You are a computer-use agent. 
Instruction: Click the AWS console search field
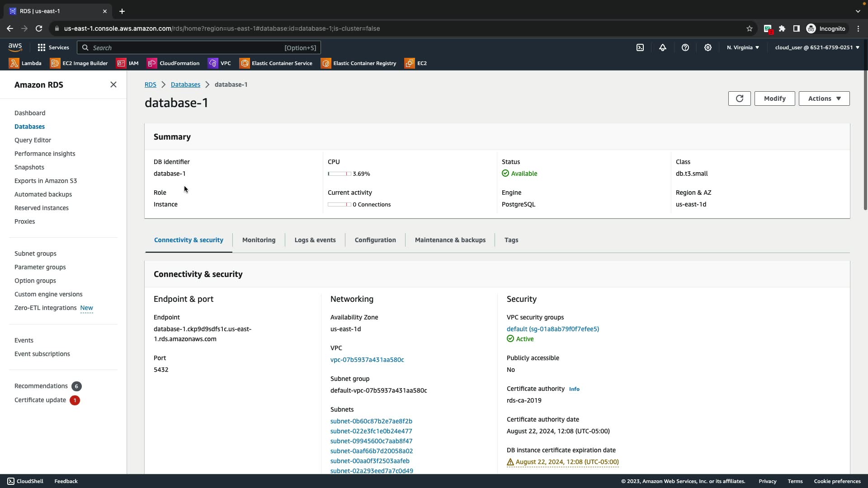[x=199, y=47]
